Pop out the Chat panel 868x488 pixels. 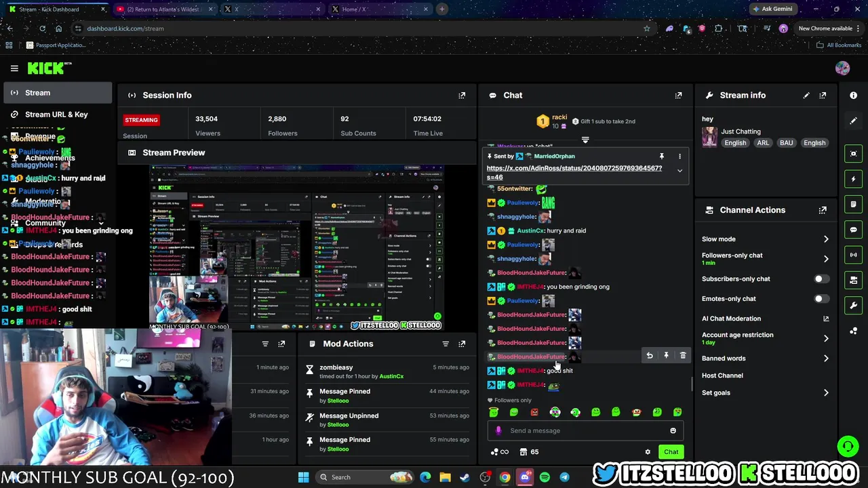(678, 96)
